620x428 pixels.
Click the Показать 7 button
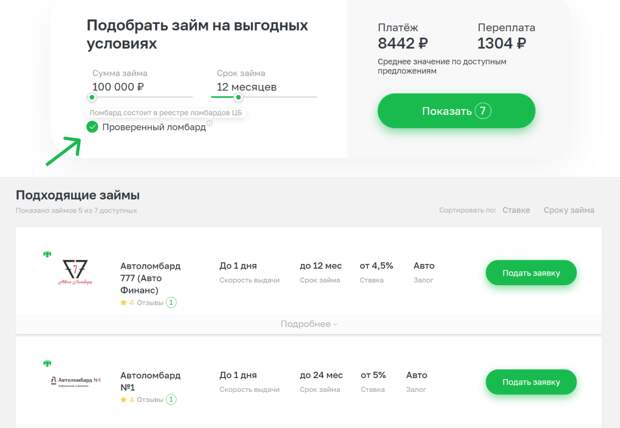point(456,111)
